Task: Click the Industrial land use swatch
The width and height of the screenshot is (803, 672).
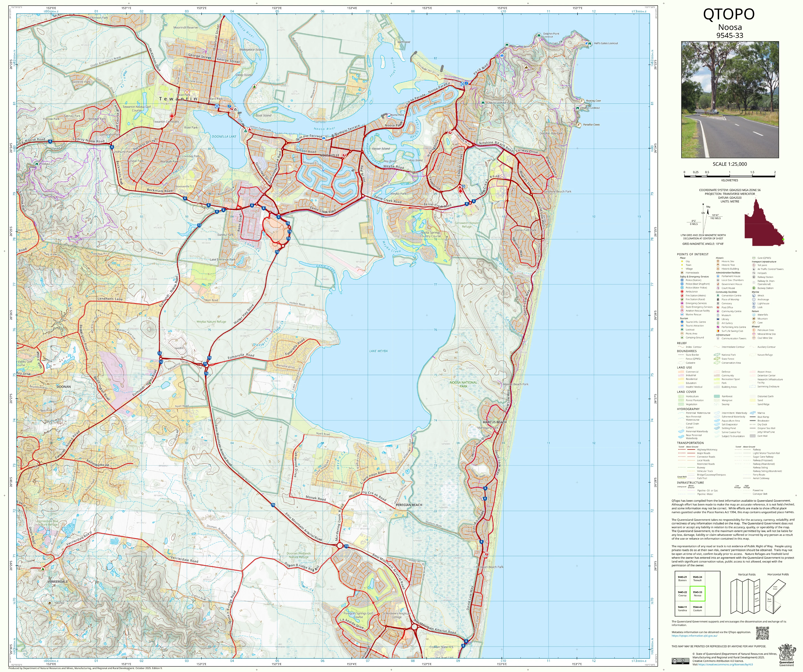Action: tap(681, 375)
